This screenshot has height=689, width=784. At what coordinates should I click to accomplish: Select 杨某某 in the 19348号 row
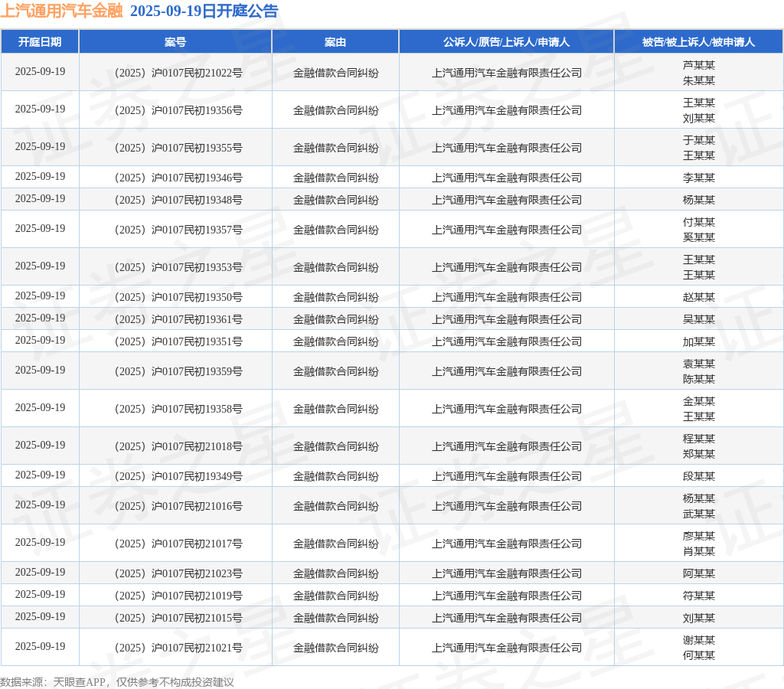tap(698, 200)
